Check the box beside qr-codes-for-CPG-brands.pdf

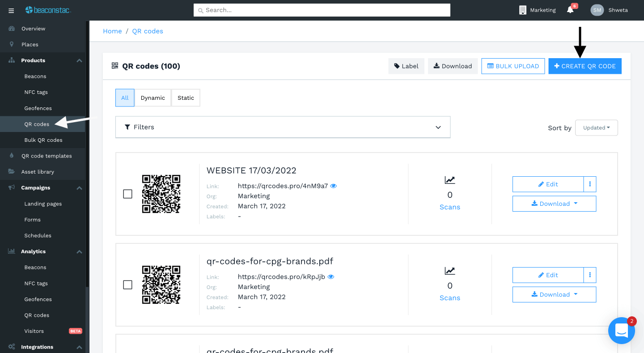(127, 285)
